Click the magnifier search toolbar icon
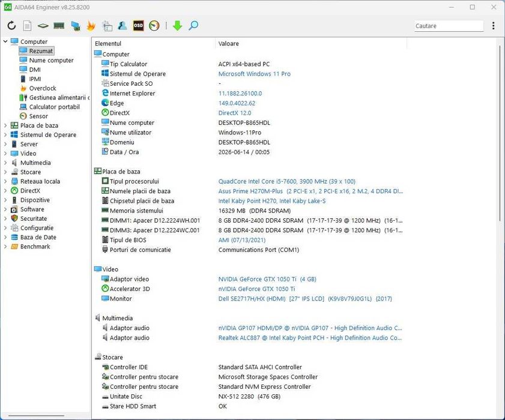The image size is (505, 420). coord(193,25)
